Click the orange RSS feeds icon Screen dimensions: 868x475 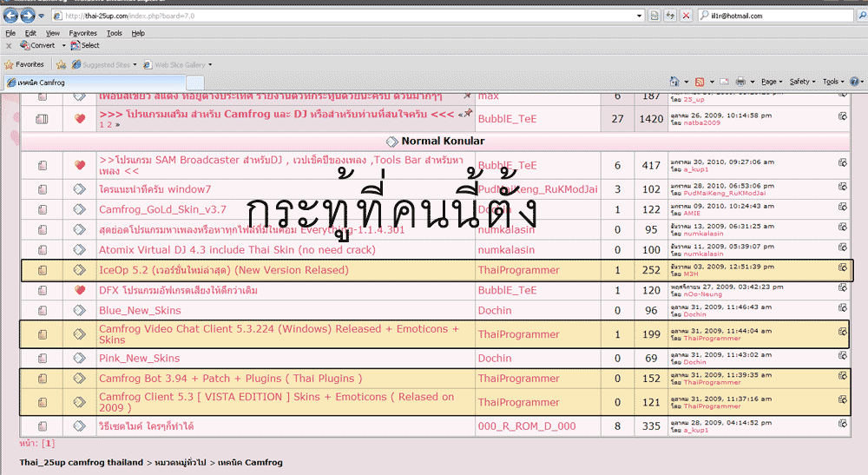pos(700,82)
